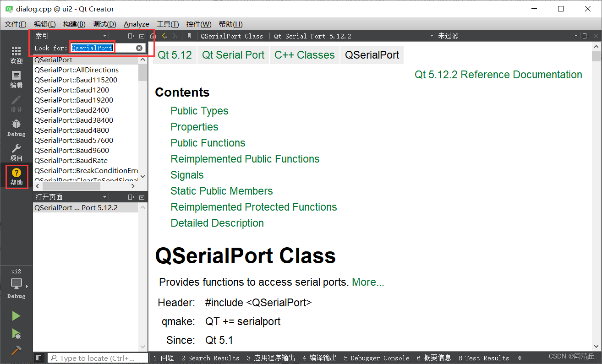Start debugging with play-bug button
Image resolution: width=602 pixels, height=364 pixels.
click(x=16, y=333)
